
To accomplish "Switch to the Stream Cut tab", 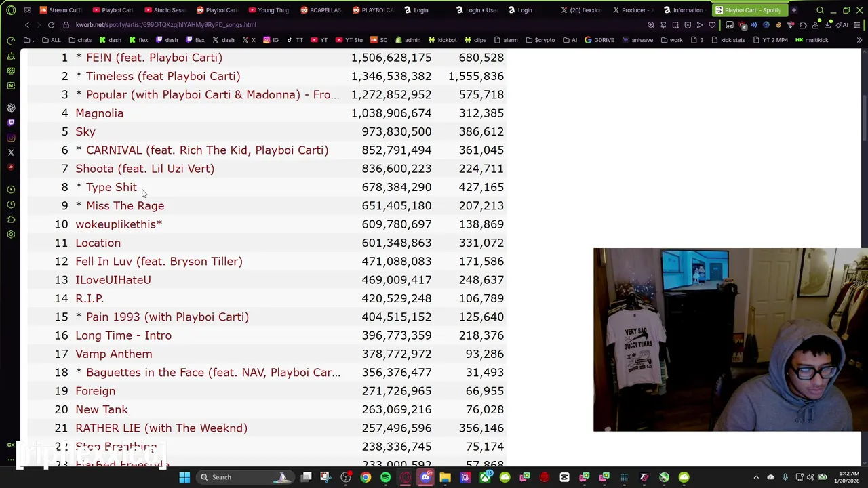I will (61, 10).
